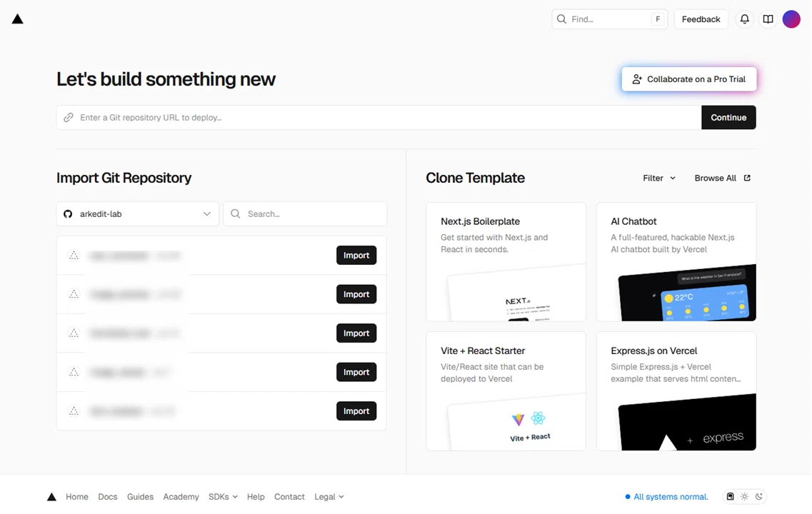Open the Filter dropdown for templates
The width and height of the screenshot is (812, 514).
coord(659,178)
